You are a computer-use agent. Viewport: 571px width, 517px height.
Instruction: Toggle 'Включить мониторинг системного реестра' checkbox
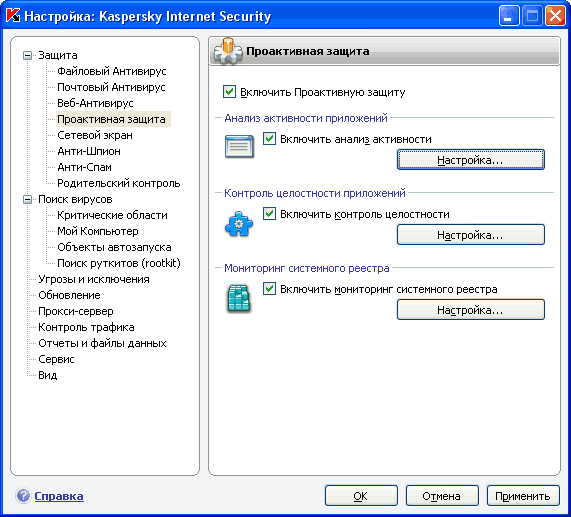click(x=269, y=289)
